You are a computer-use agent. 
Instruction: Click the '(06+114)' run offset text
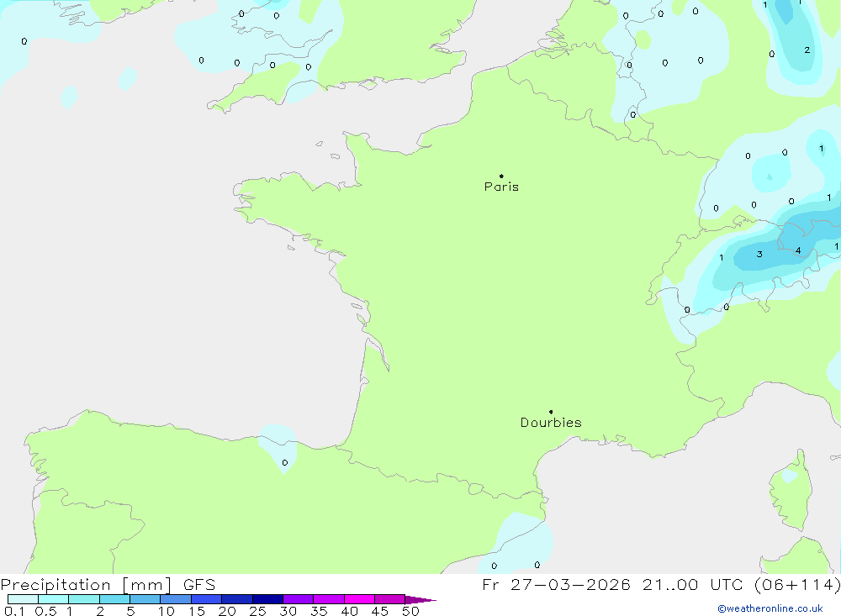[797, 585]
